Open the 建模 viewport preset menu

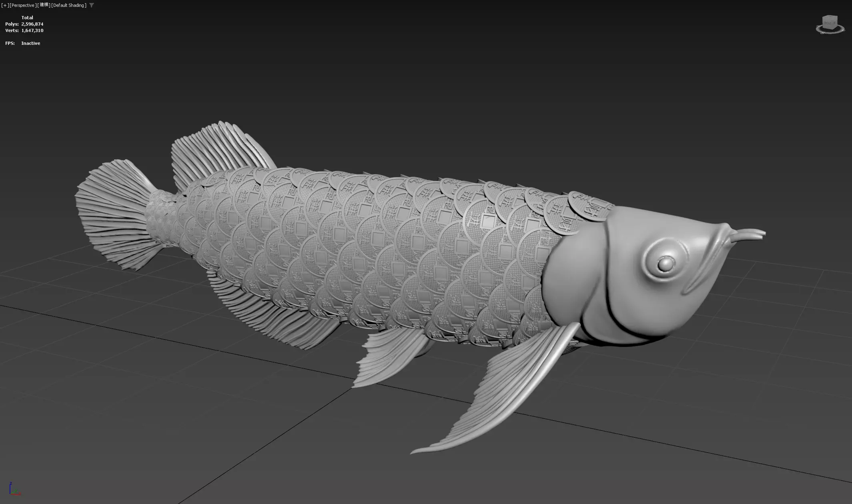44,5
